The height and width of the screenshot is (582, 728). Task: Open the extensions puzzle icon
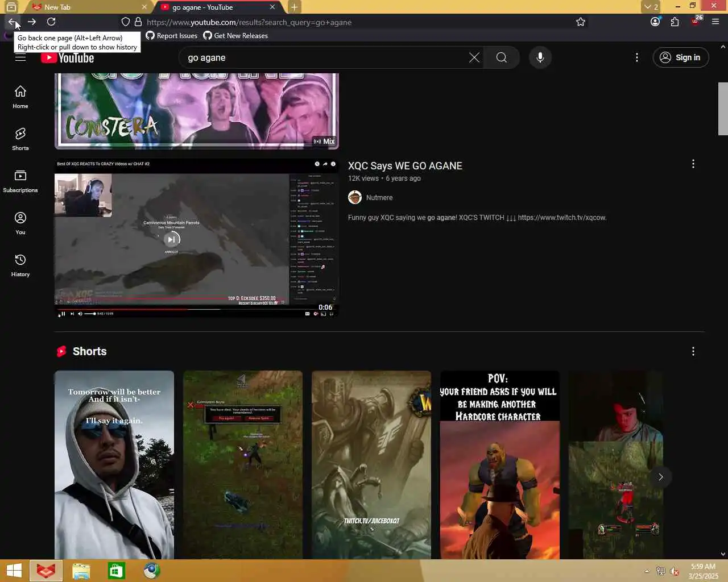(675, 22)
